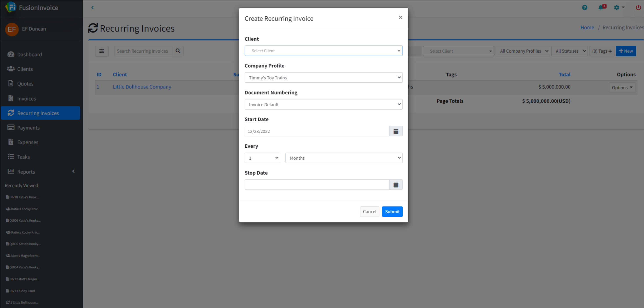
Task: Click the Cancel button
Action: [x=369, y=212]
